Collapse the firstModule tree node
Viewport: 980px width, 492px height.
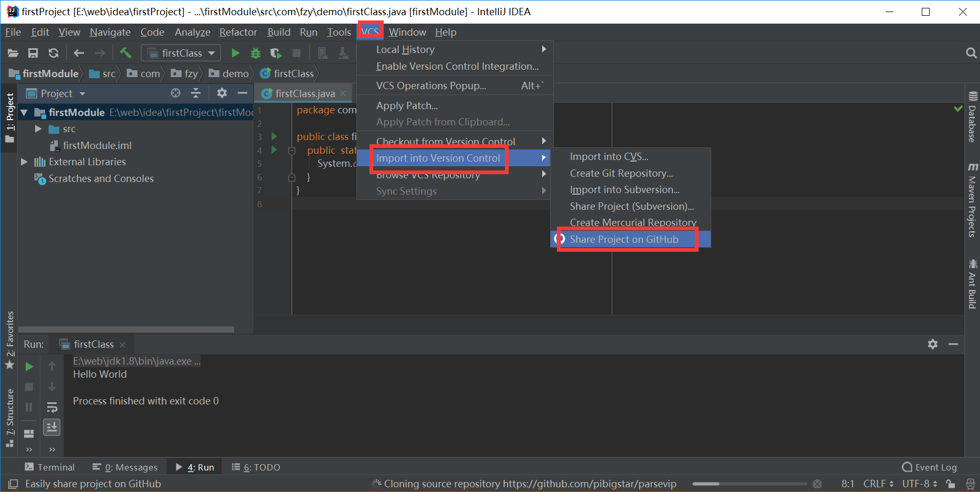pyautogui.click(x=24, y=112)
